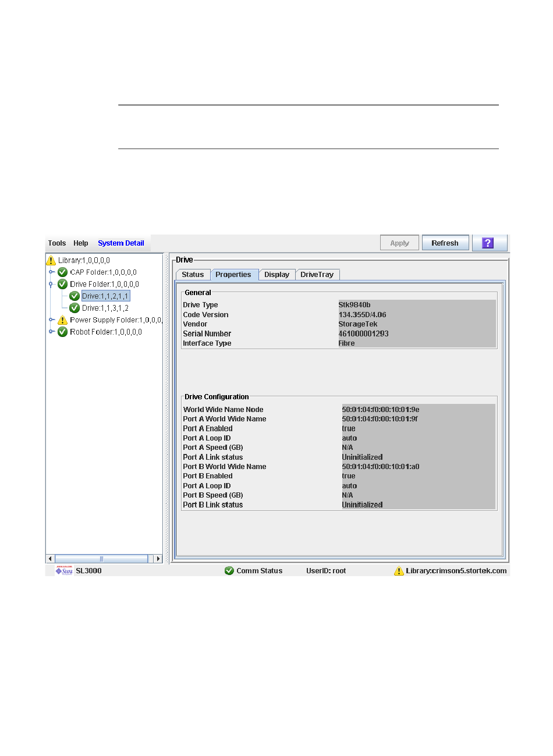Click the World Wide Name Node value

pos(381,410)
